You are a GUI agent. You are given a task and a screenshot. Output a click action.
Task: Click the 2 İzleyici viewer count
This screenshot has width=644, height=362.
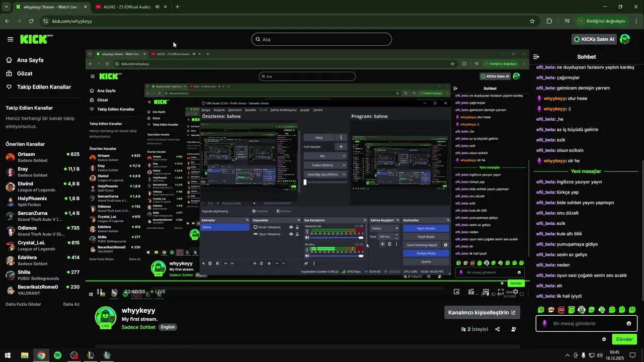(474, 329)
